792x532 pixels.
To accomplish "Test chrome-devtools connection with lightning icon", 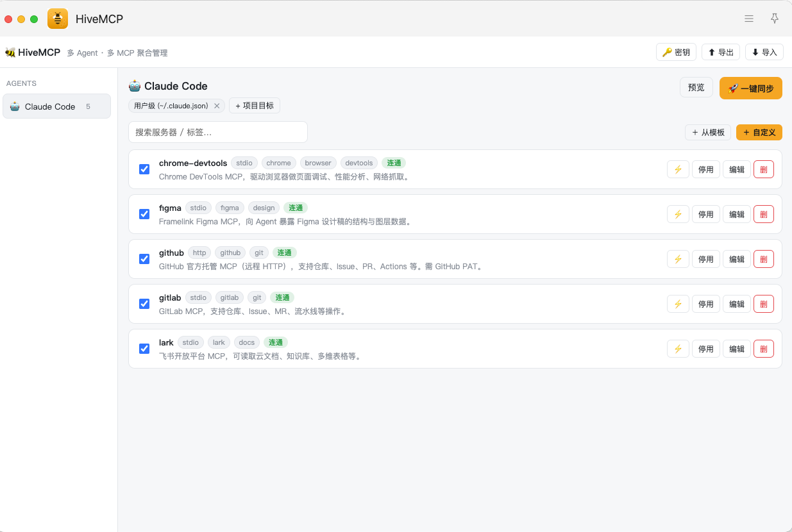I will coord(678,169).
